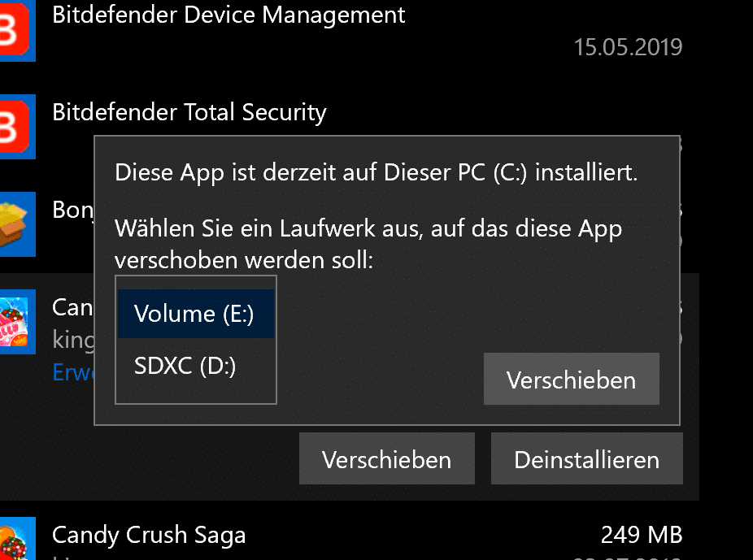Screen dimensions: 753x560
Task: Click the 15.05.2019 install date
Action: tap(628, 47)
